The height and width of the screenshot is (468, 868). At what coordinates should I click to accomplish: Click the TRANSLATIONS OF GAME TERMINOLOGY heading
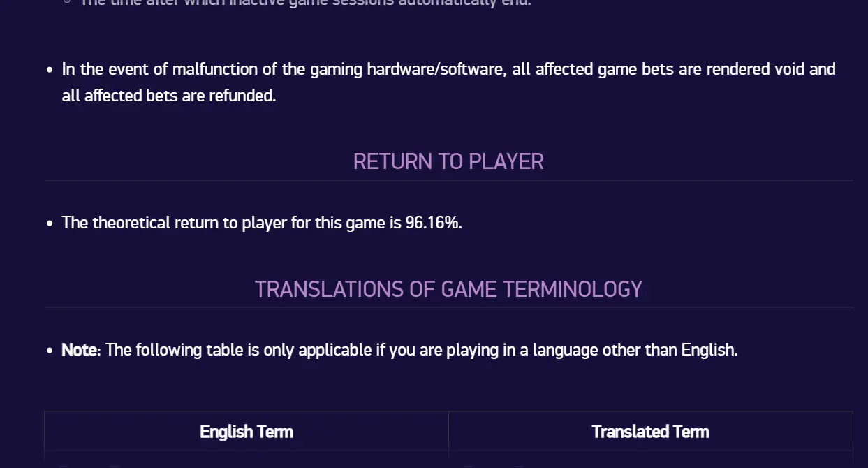[x=448, y=289]
